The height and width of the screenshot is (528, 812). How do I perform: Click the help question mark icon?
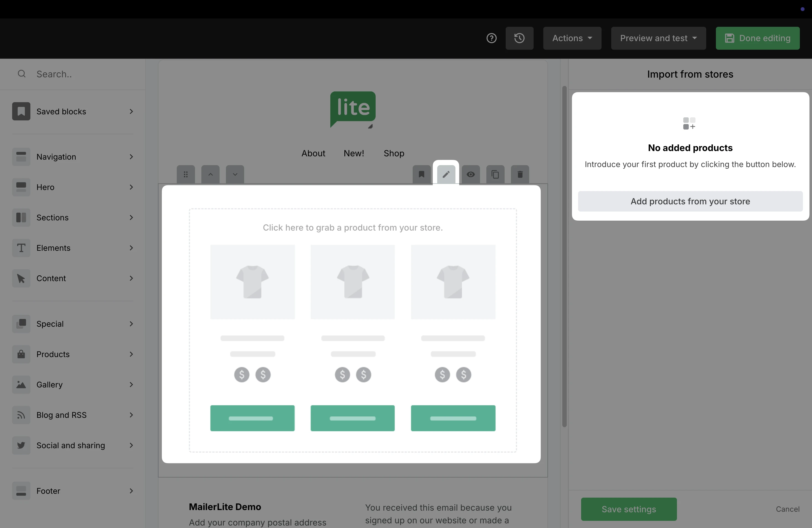(x=491, y=38)
